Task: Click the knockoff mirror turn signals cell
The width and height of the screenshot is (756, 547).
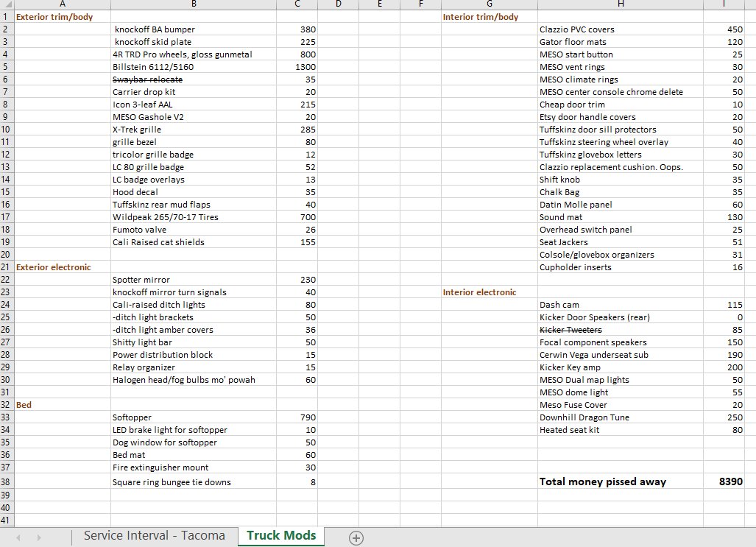Action: 194,292
